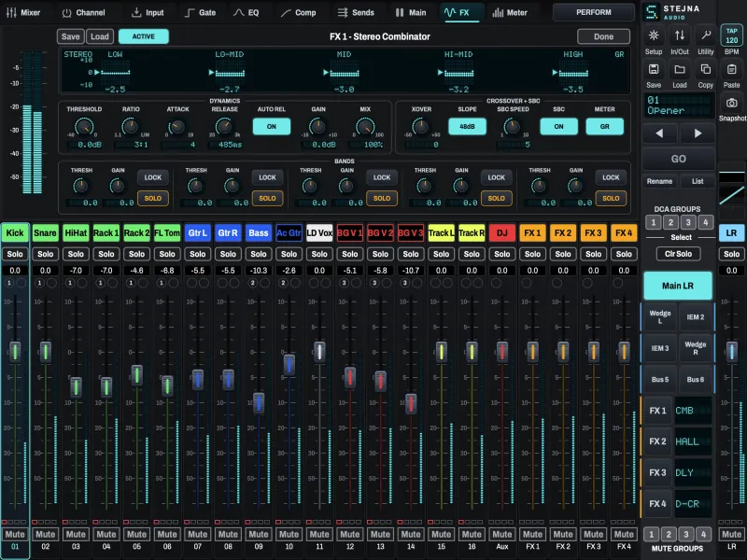Open the Utility wrench icon
The height and width of the screenshot is (560, 747).
coord(706,35)
